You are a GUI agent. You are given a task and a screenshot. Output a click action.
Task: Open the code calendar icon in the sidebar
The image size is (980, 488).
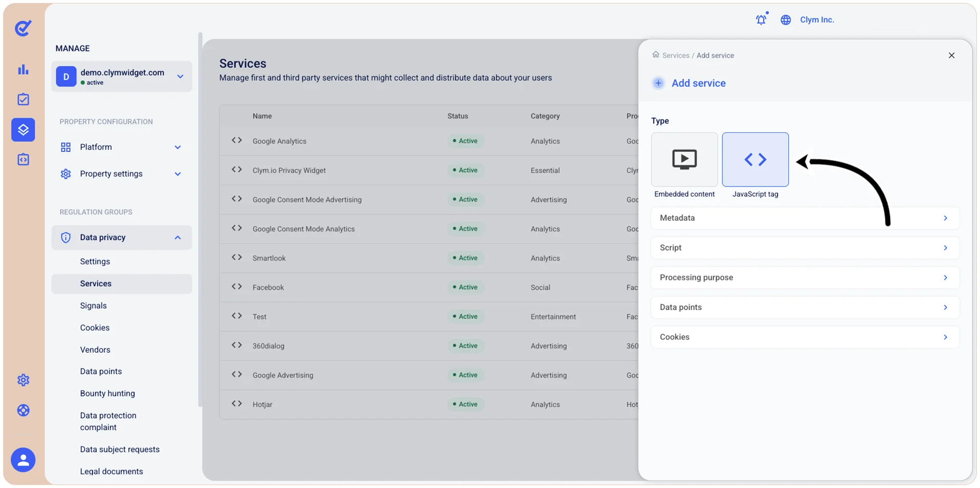tap(23, 159)
